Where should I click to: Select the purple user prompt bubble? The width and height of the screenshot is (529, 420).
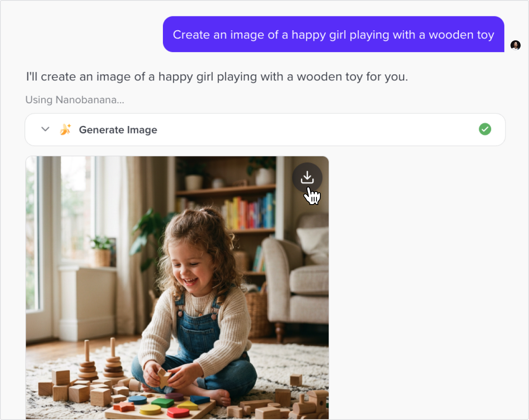(x=333, y=34)
